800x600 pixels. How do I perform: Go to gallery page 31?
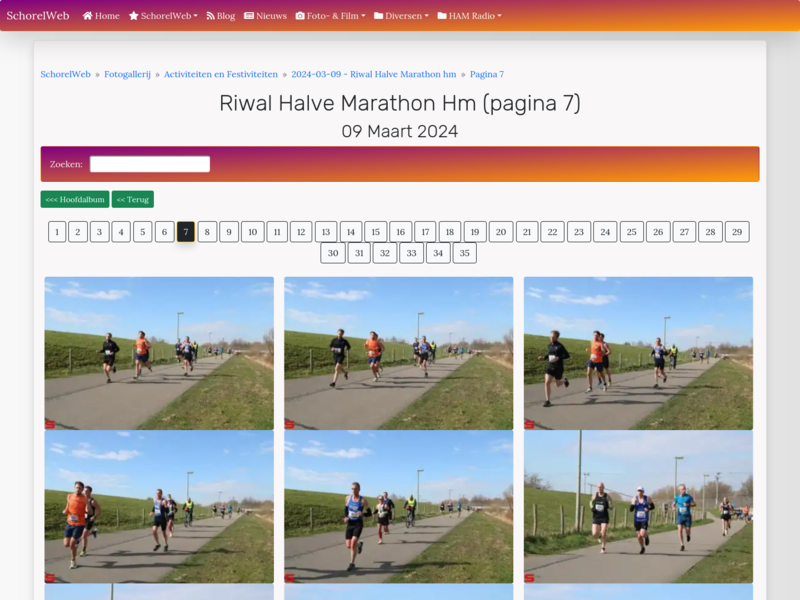tap(359, 253)
